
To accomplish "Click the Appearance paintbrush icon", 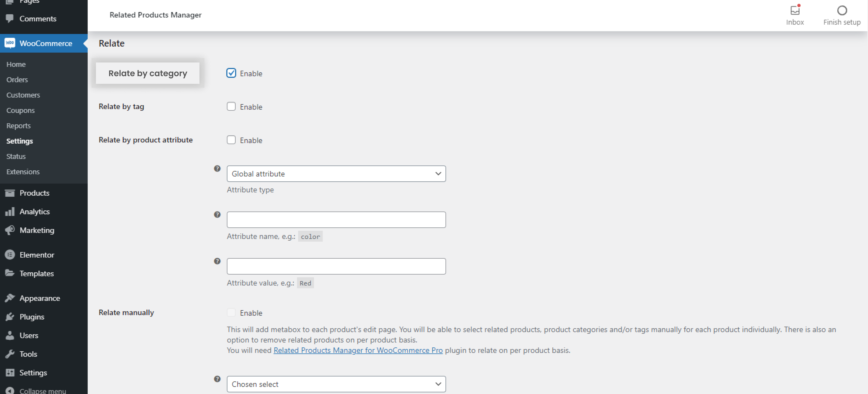I will coord(10,298).
